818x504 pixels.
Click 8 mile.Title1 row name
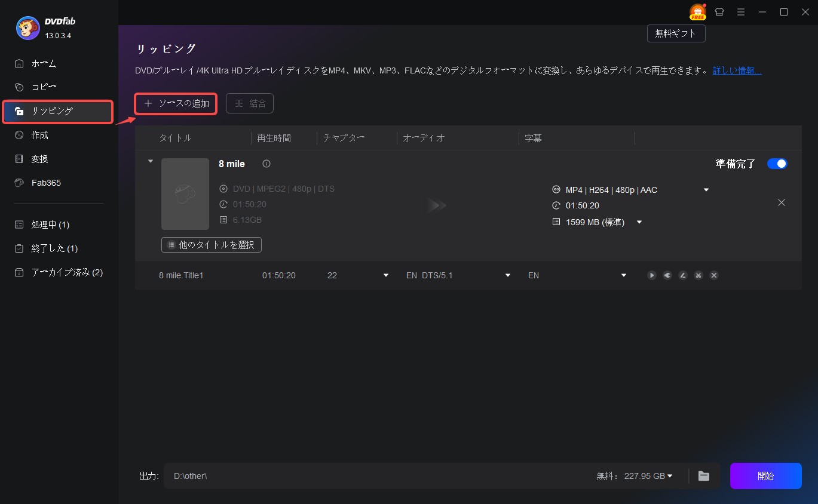[181, 275]
